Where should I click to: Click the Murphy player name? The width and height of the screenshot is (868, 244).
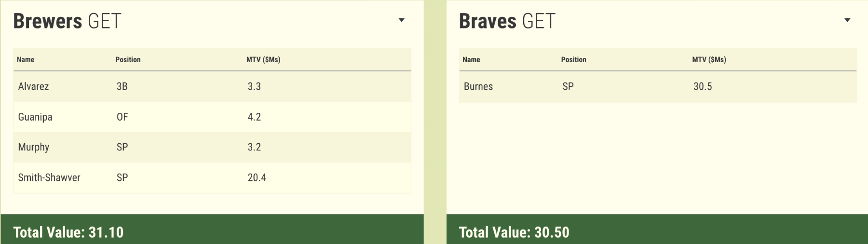point(34,147)
